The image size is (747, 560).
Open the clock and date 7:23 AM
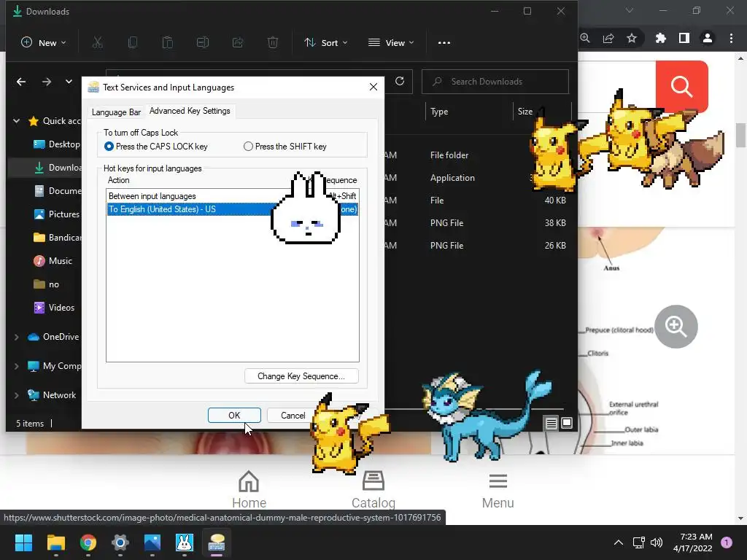(x=693, y=542)
